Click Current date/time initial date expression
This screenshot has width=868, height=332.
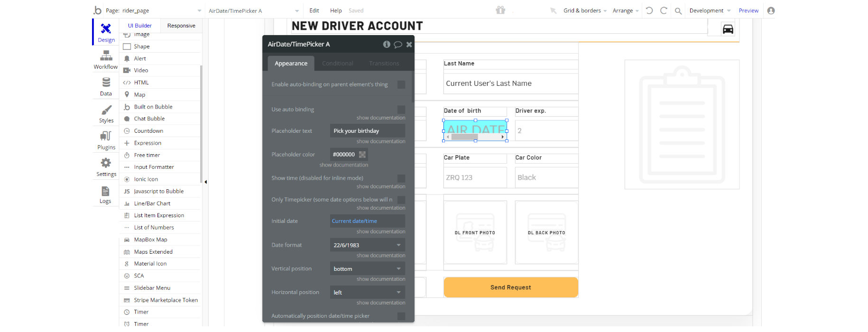pyautogui.click(x=354, y=221)
